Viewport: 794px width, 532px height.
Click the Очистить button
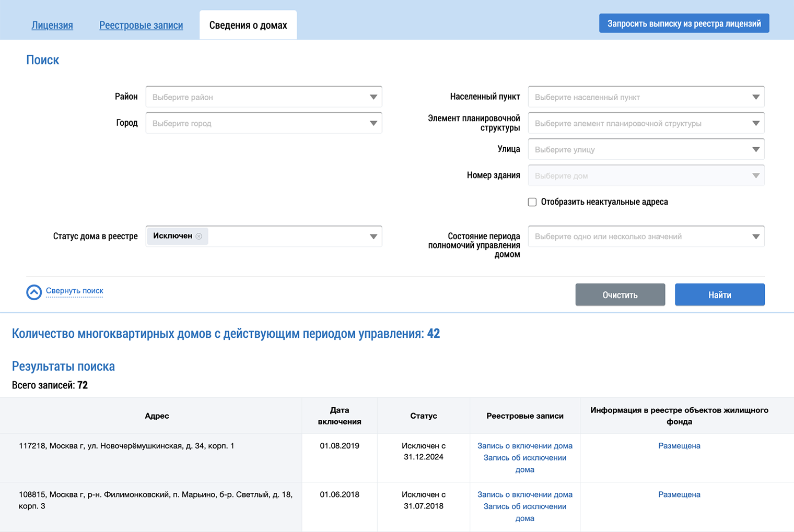[x=620, y=295]
